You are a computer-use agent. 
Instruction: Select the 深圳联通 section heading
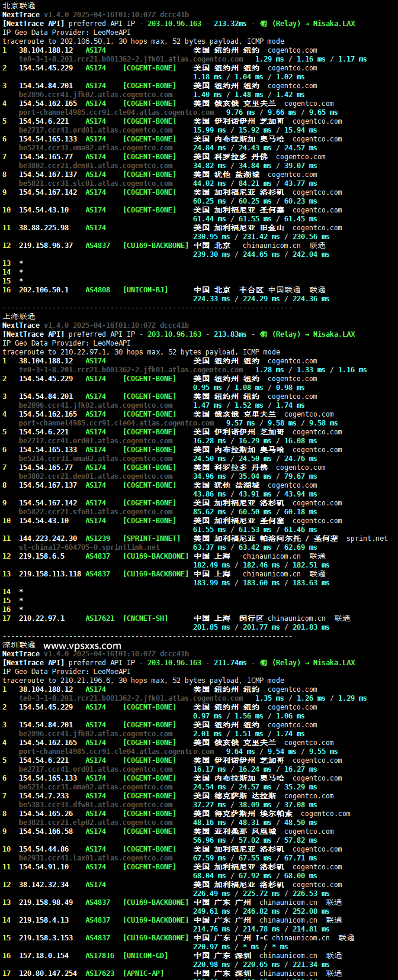point(19,644)
